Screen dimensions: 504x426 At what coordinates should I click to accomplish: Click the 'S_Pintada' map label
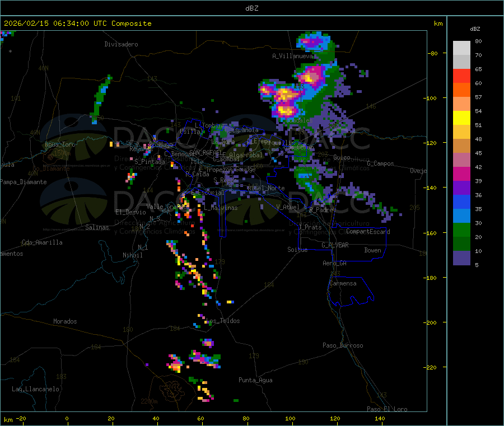tap(150, 162)
